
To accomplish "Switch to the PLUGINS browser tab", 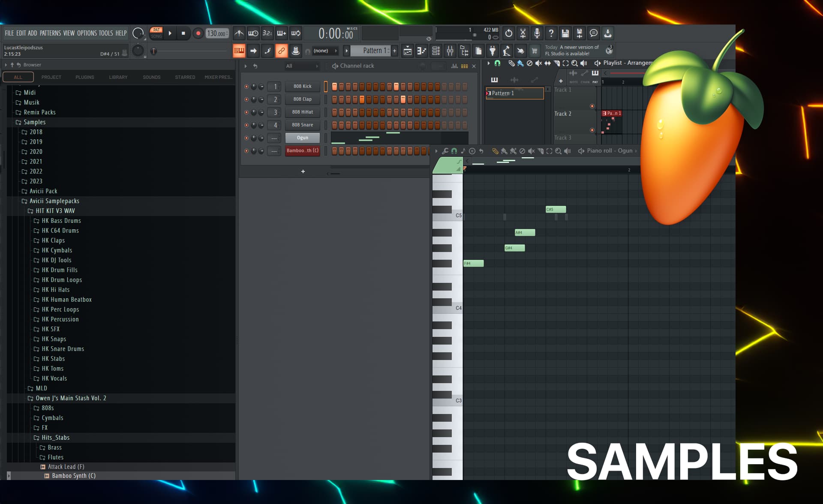I will [x=84, y=77].
